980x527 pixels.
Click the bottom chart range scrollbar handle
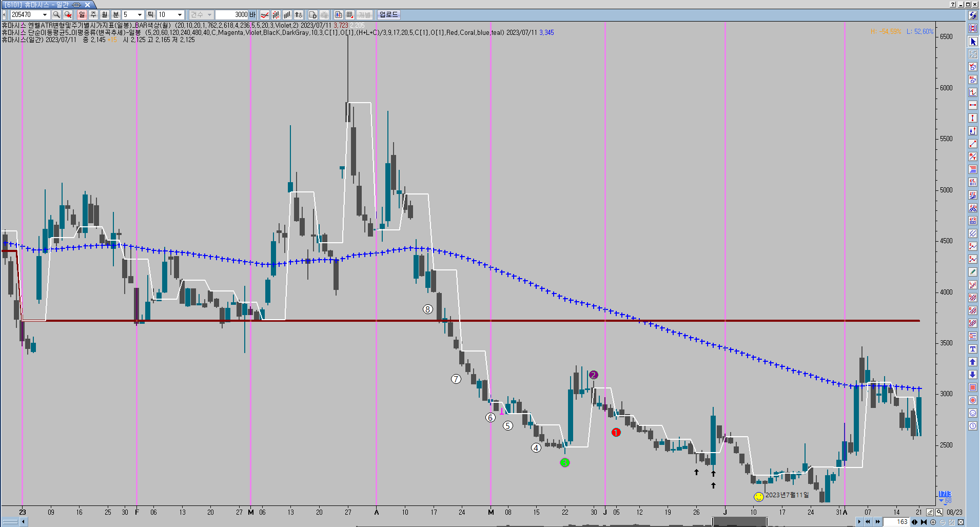coord(739,522)
